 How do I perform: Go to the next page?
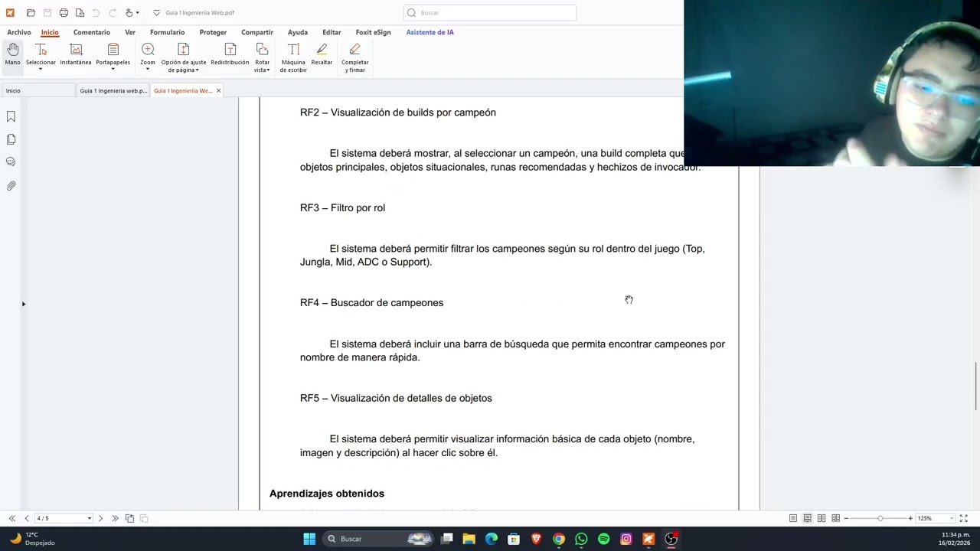(100, 518)
